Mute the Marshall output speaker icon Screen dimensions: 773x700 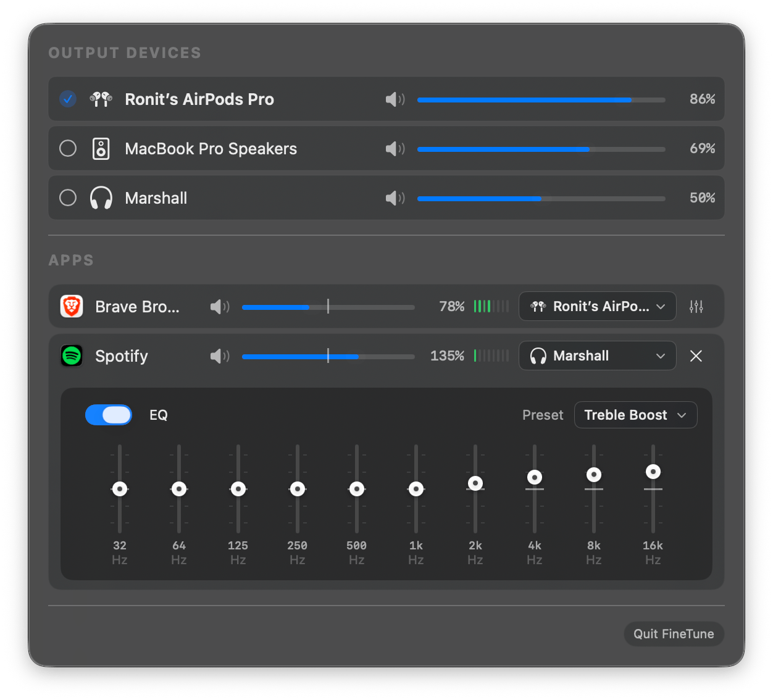[x=395, y=198]
